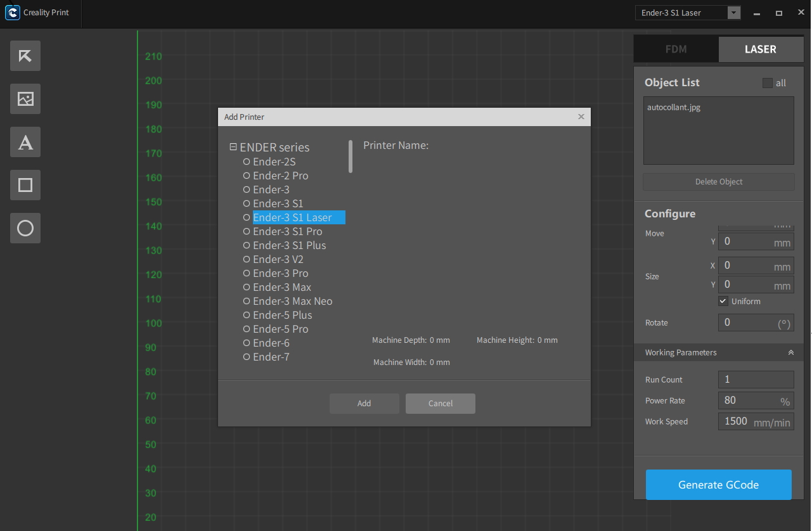Choose the text tool with letter A
Screen dimensions: 812x531
click(25, 142)
